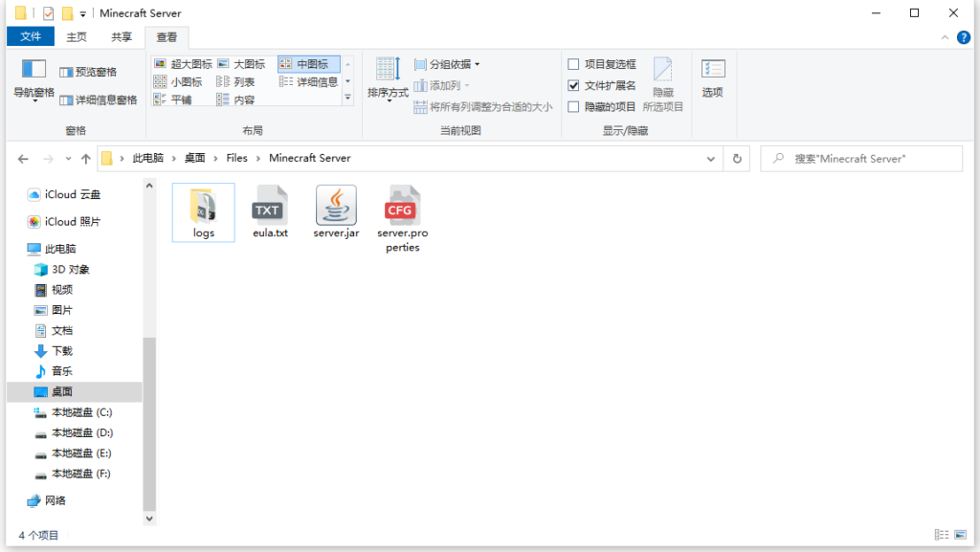Open 本地磁盘 (C:) drive
The image size is (980, 552).
click(73, 412)
